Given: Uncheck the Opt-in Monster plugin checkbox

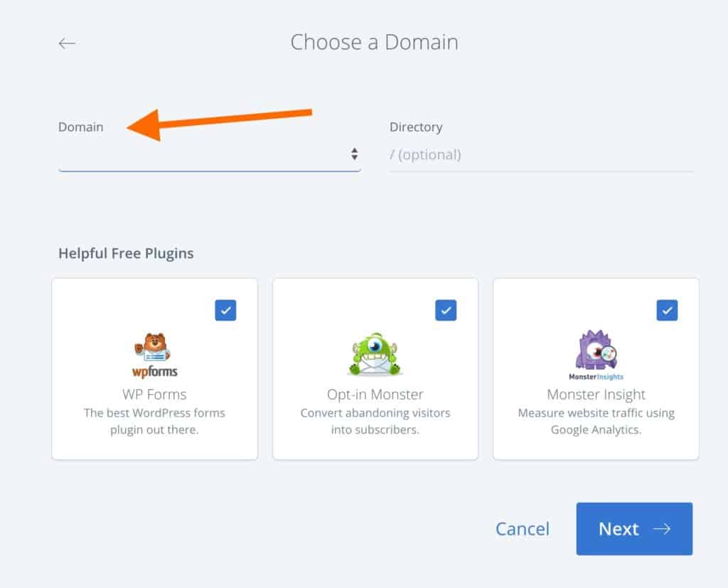Looking at the screenshot, I should (446, 310).
